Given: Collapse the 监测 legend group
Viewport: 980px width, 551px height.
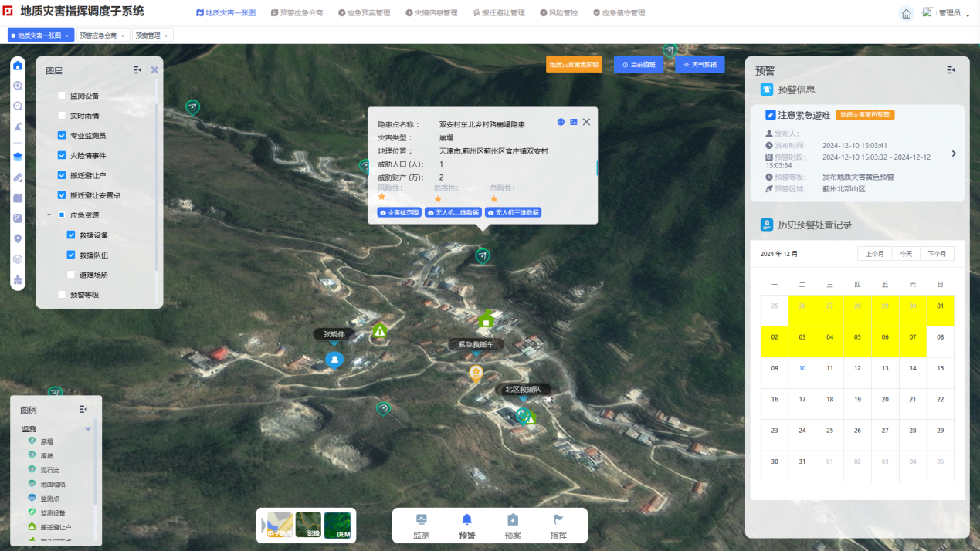Looking at the screenshot, I should point(88,429).
